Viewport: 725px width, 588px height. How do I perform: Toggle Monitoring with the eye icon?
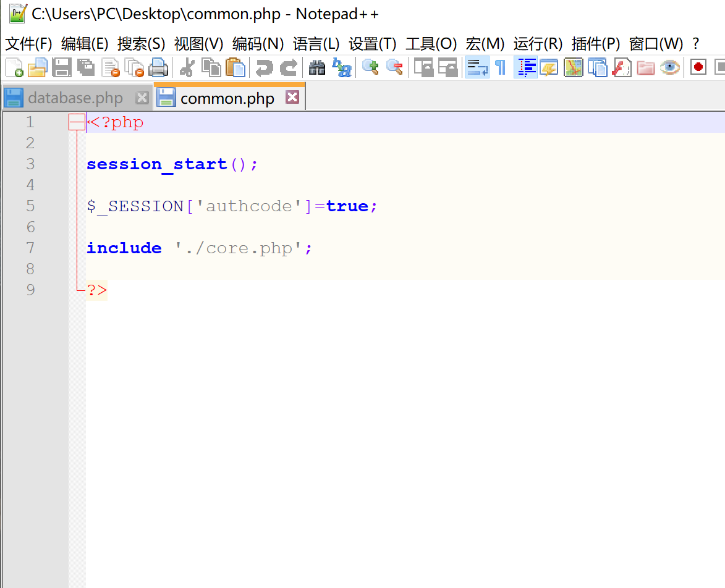[670, 67]
